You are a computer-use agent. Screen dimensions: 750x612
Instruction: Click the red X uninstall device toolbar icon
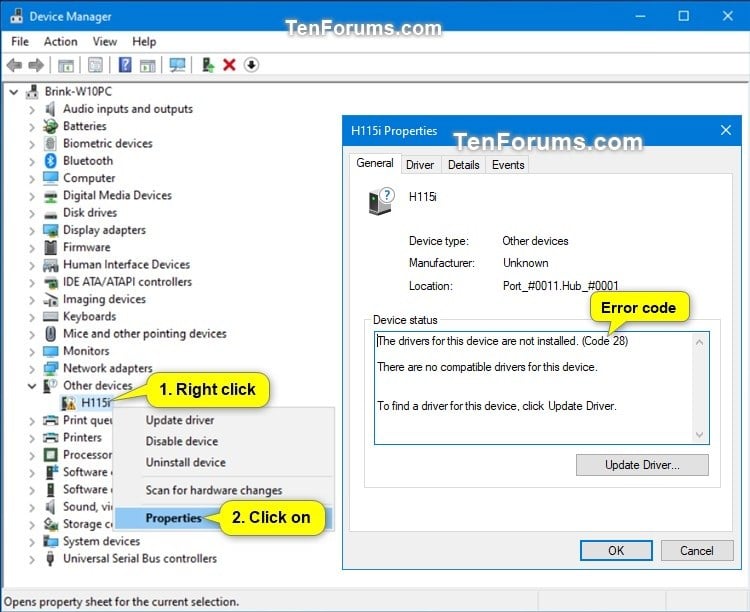pos(230,65)
